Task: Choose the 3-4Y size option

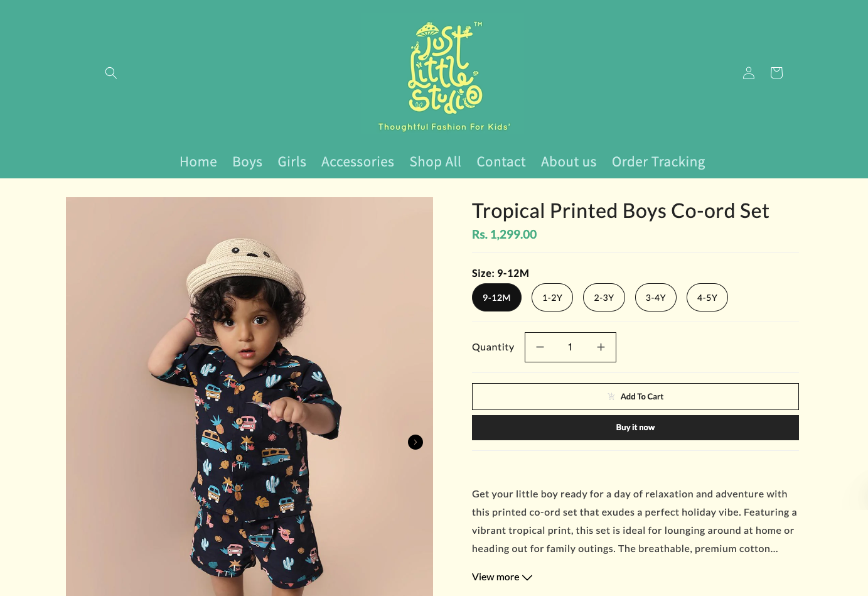Action: click(656, 298)
